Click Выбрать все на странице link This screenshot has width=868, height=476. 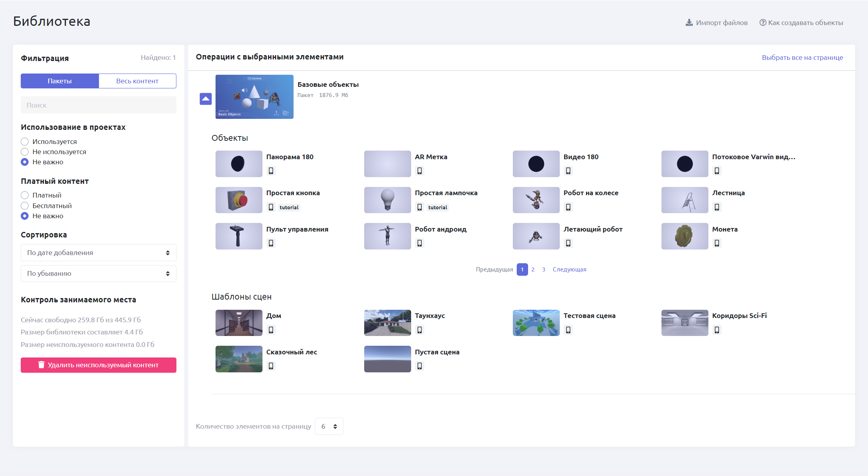(802, 57)
